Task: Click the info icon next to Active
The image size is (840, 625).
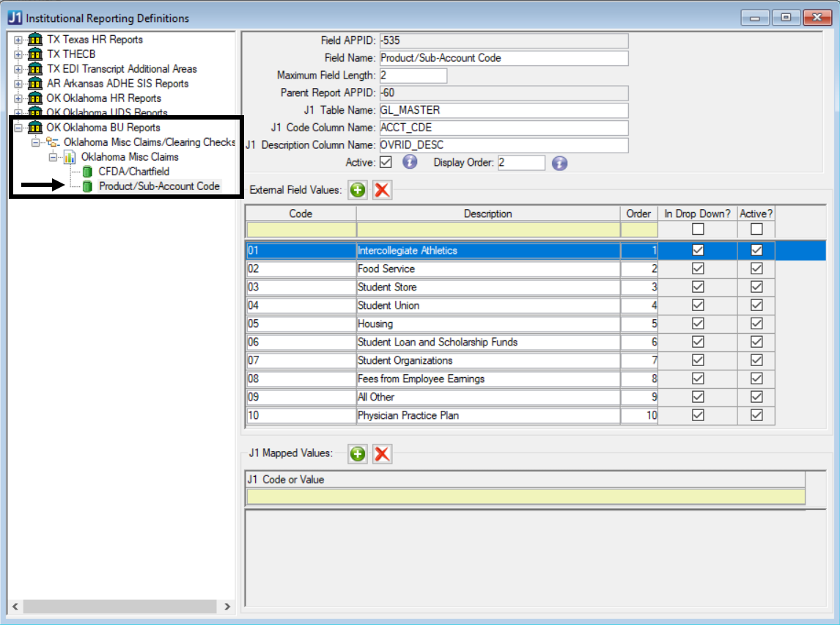Action: click(410, 162)
